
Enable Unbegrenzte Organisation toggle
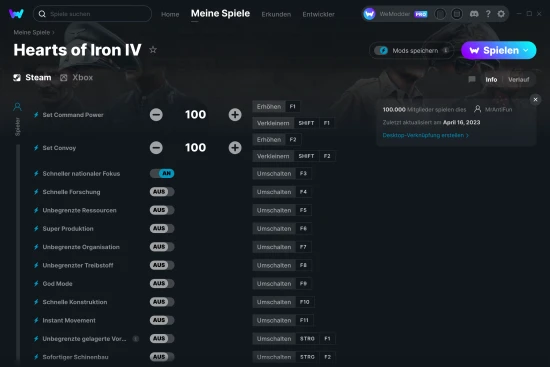coord(162,247)
